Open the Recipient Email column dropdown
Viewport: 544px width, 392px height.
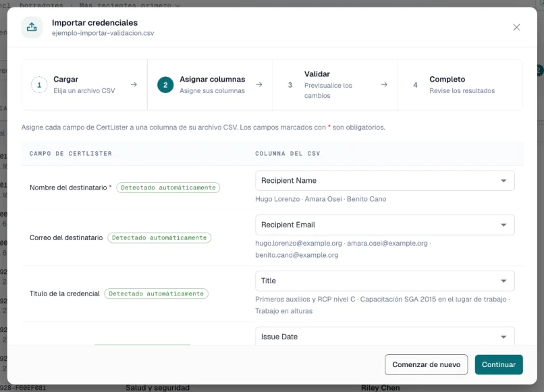tap(385, 225)
